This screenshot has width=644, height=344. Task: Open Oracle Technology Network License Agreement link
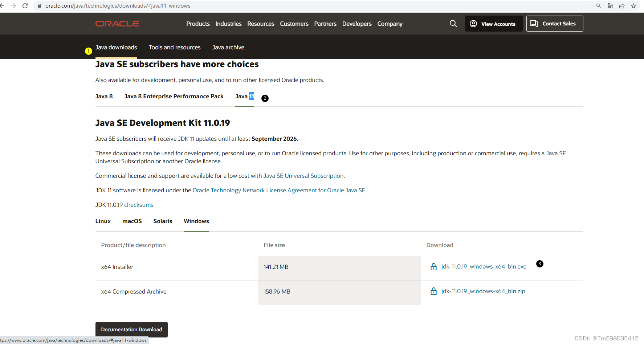tap(279, 191)
